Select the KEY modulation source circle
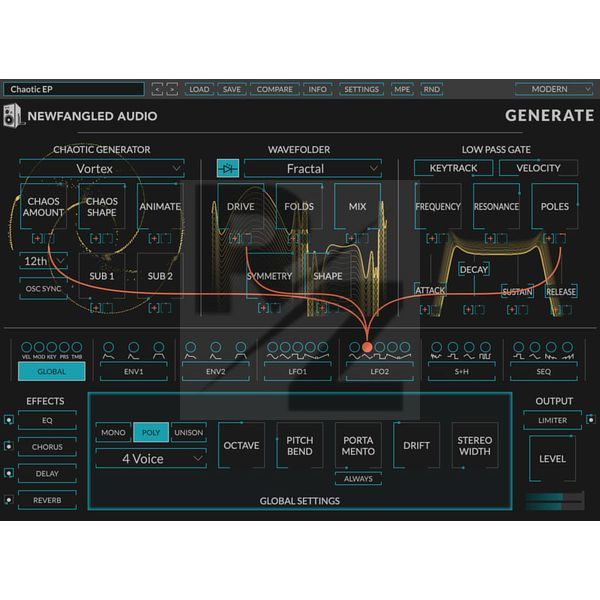Screen dimensions: 600x600 (52, 347)
